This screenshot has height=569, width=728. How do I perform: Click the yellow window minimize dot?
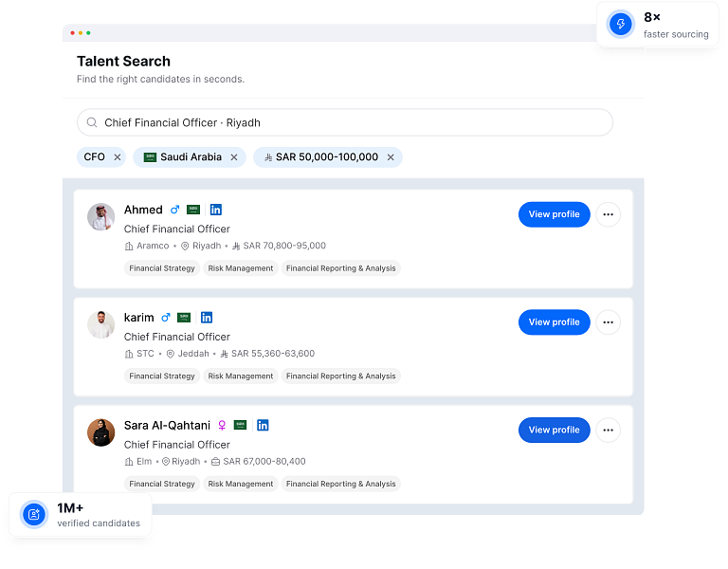81,33
